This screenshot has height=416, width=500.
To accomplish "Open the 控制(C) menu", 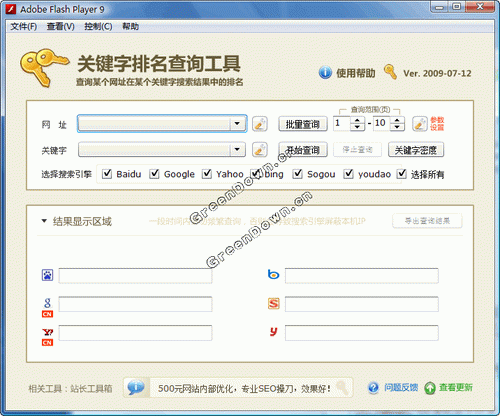I will tap(98, 26).
